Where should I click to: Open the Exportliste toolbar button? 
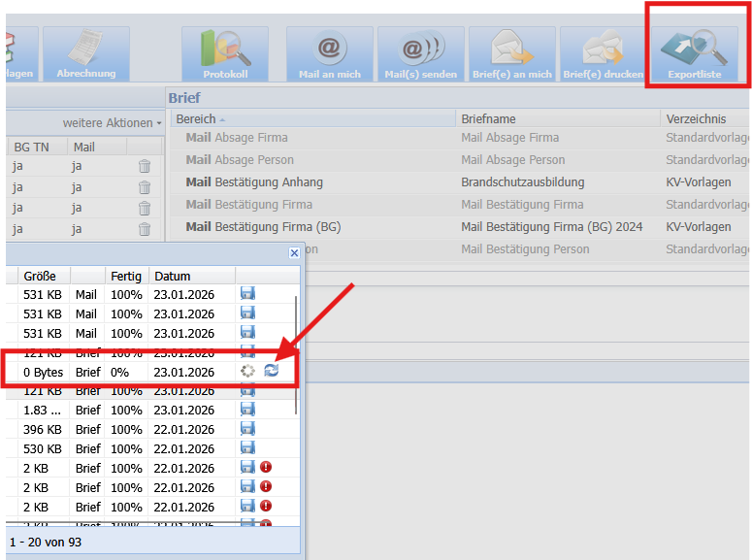pos(697,53)
